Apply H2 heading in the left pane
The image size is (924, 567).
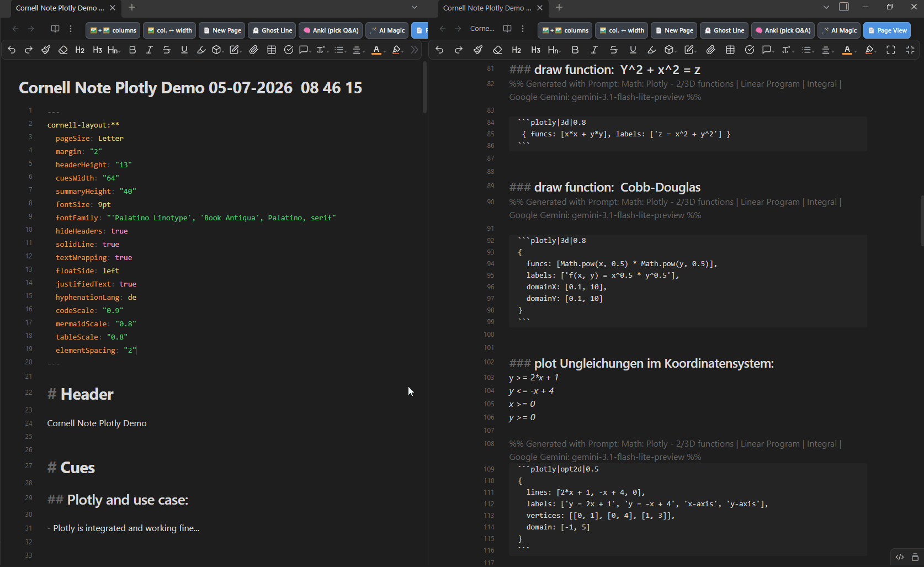pos(80,50)
